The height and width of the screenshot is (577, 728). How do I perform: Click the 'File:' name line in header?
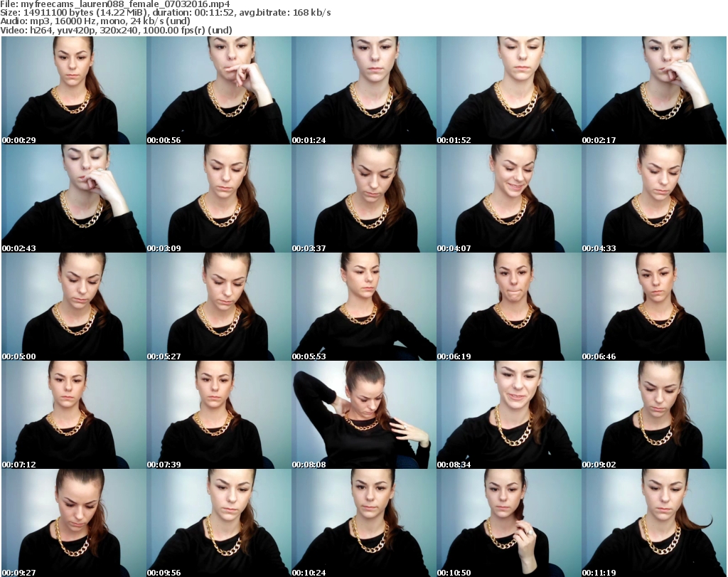[115, 4]
